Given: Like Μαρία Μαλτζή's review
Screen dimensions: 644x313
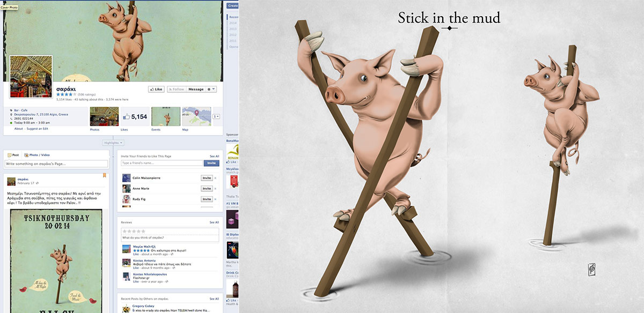Looking at the screenshot, I should [x=135, y=254].
